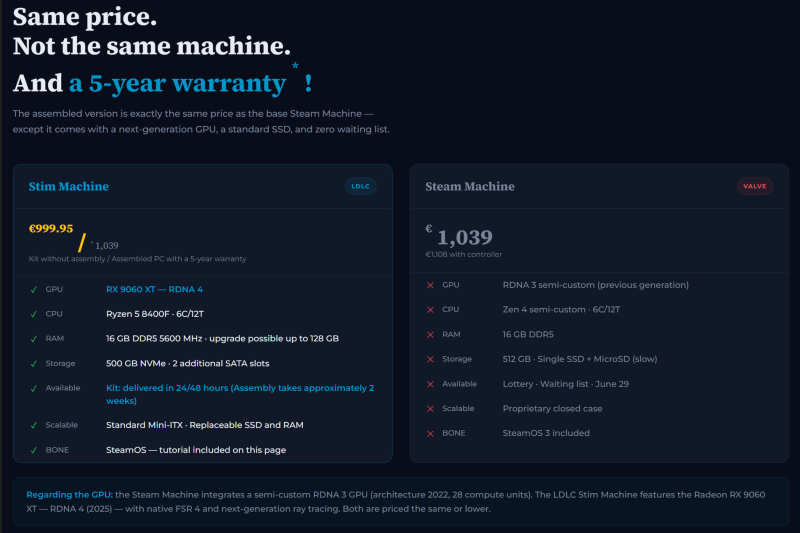The height and width of the screenshot is (533, 800).
Task: Click 'SteamOS 3 included' text
Action: (x=546, y=434)
